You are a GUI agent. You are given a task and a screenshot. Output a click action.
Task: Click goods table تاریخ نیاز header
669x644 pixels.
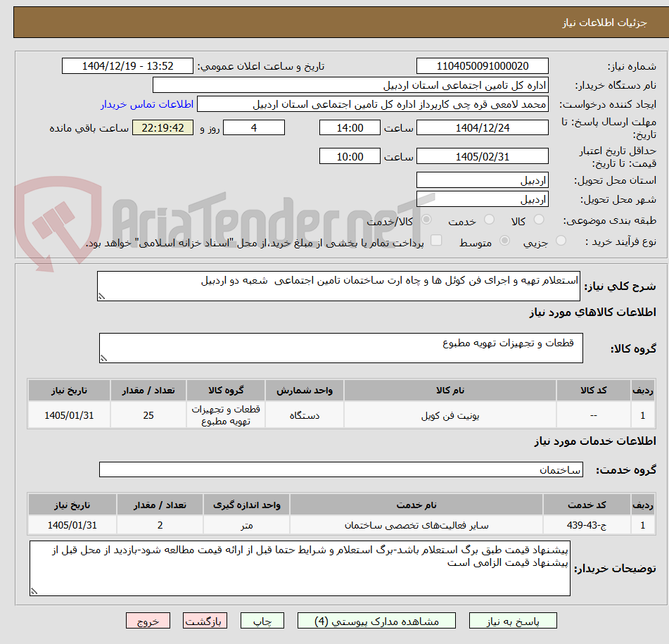pyautogui.click(x=69, y=390)
